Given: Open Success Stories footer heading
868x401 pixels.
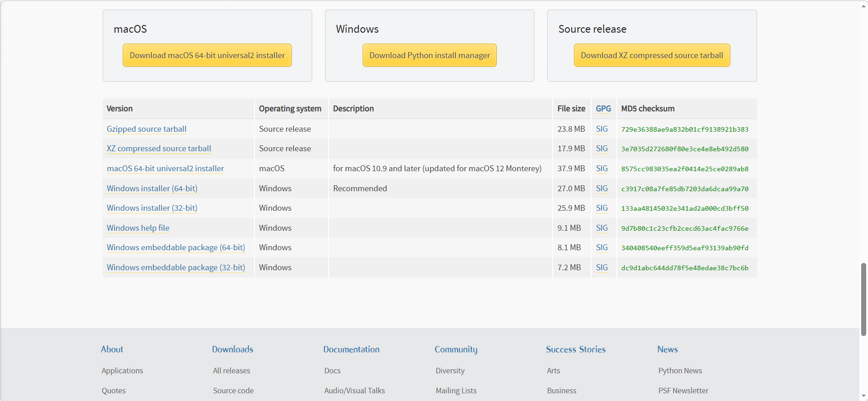Looking at the screenshot, I should [576, 349].
